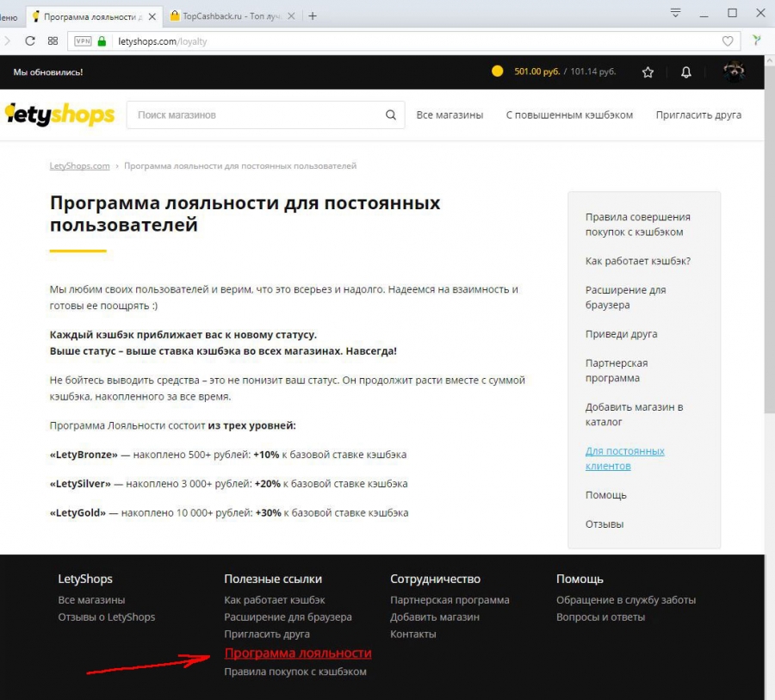The image size is (775, 700).
Task: Select the «LetySilver» level text
Action: point(80,484)
